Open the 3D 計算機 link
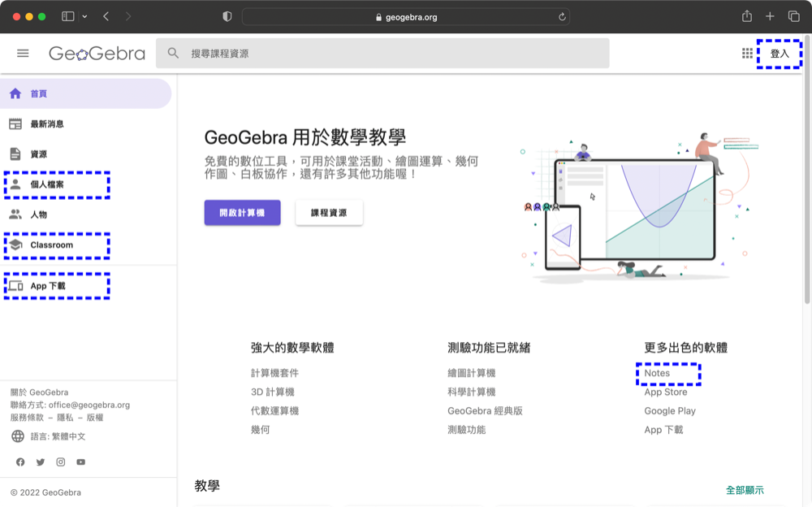 (272, 392)
